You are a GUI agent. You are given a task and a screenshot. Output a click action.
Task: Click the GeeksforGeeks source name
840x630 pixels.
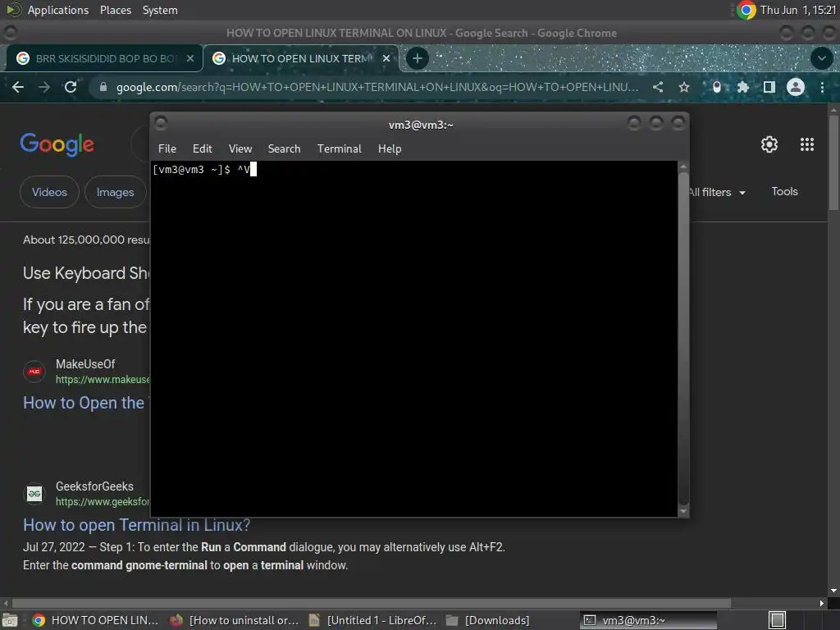coord(95,486)
